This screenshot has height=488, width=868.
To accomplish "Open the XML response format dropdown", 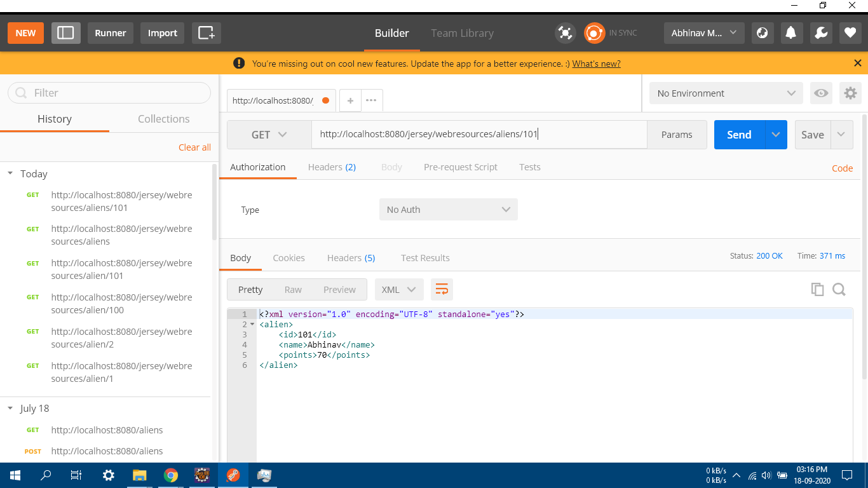I will (x=399, y=289).
